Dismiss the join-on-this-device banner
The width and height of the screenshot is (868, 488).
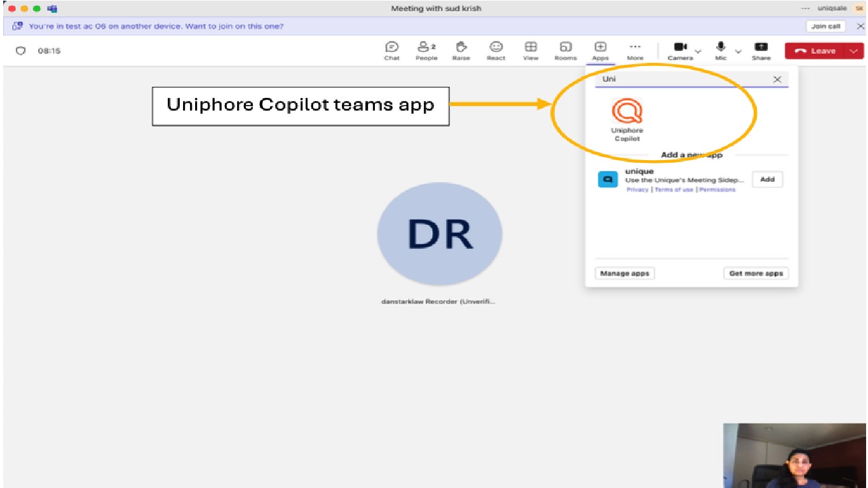[x=860, y=26]
